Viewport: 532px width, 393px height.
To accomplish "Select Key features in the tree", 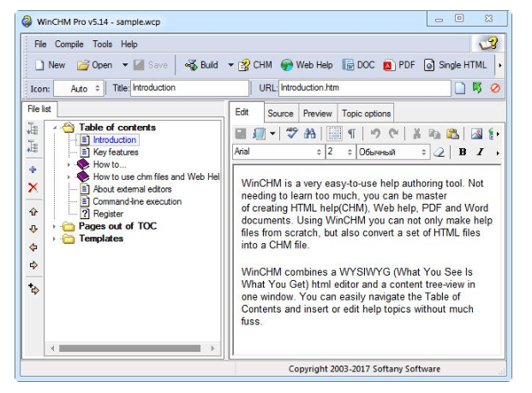I will pos(116,152).
